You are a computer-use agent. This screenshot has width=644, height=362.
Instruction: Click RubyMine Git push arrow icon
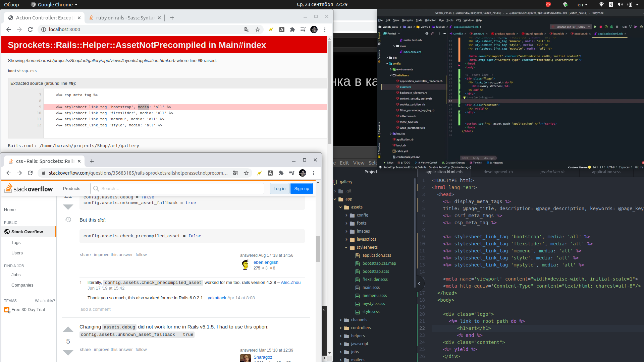tap(636, 27)
